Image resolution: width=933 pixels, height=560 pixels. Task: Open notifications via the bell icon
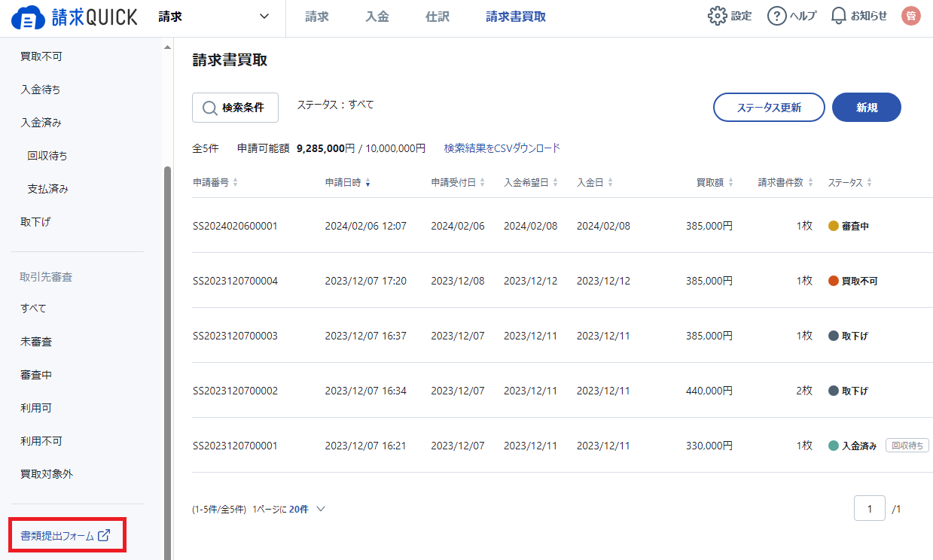click(839, 16)
